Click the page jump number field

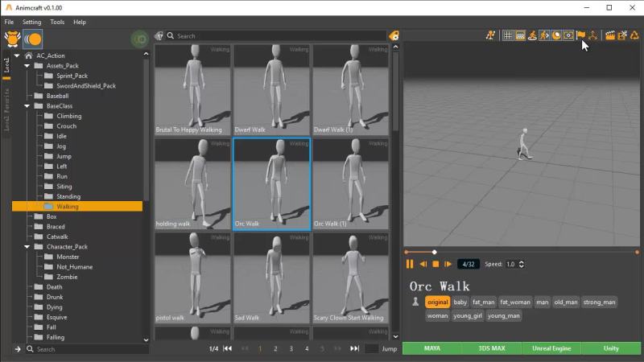371,348
